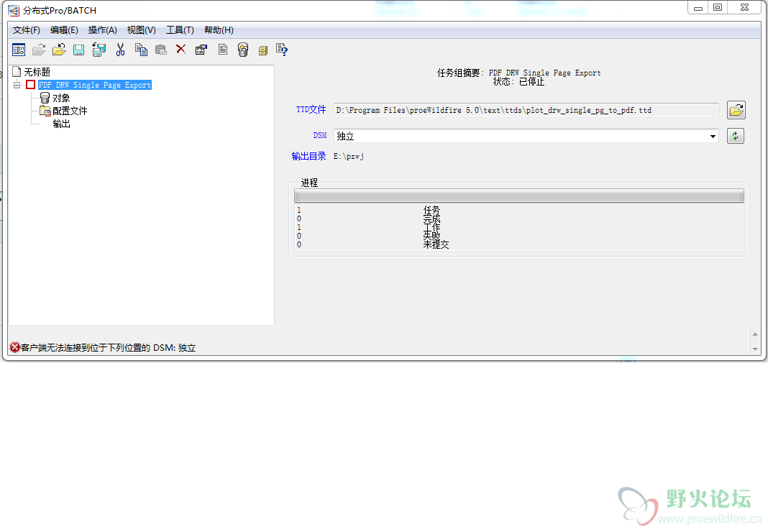Maximize the 分布式Pro/BATCH window

coord(718,8)
